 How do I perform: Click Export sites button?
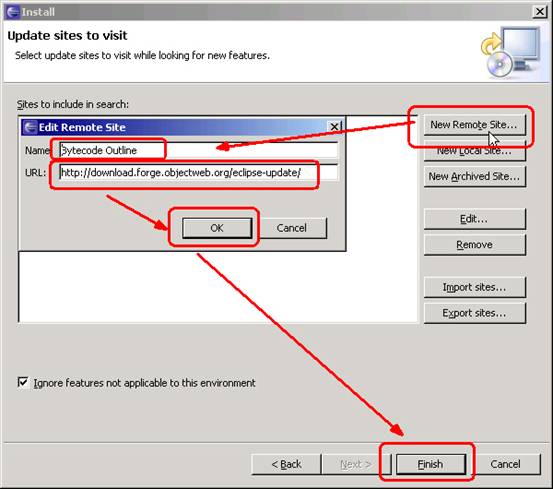click(474, 313)
